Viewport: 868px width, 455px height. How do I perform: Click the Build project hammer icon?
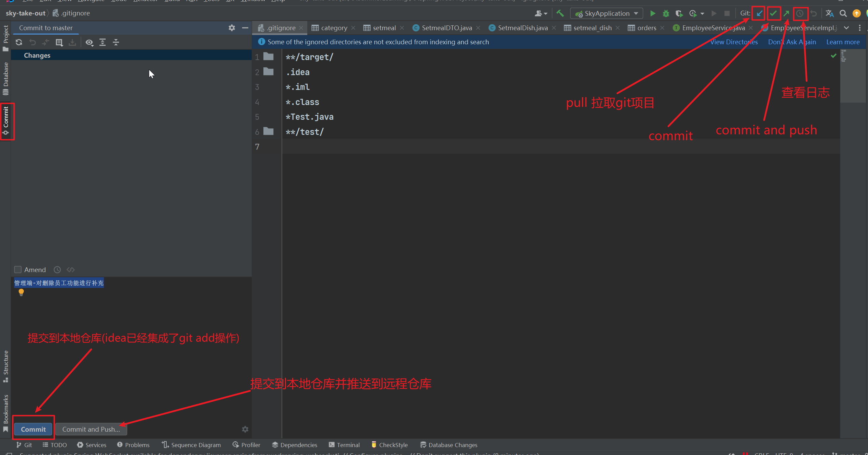coord(560,13)
